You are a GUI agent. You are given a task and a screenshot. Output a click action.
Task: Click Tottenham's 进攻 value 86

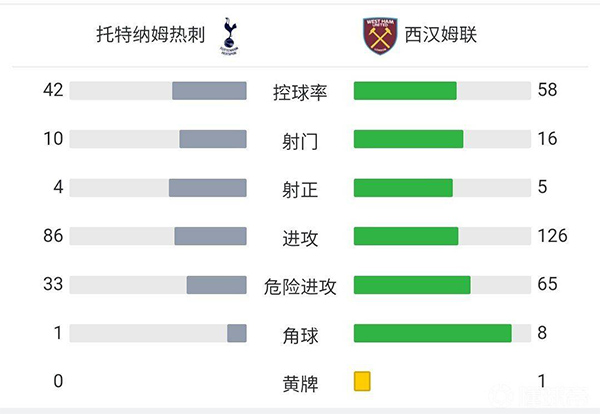coord(53,236)
